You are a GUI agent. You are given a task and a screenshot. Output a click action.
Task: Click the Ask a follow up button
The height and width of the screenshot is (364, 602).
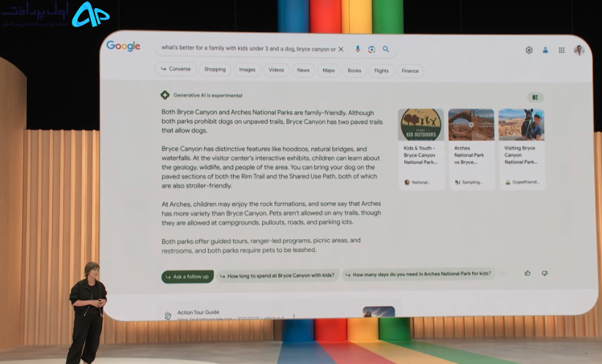tap(187, 276)
